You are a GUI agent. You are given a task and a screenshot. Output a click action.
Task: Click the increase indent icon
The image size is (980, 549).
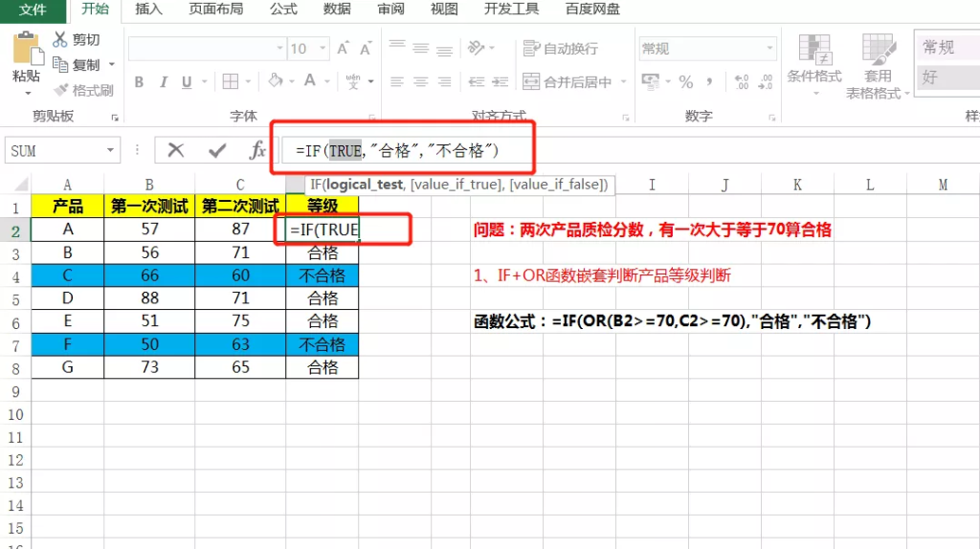pyautogui.click(x=500, y=82)
